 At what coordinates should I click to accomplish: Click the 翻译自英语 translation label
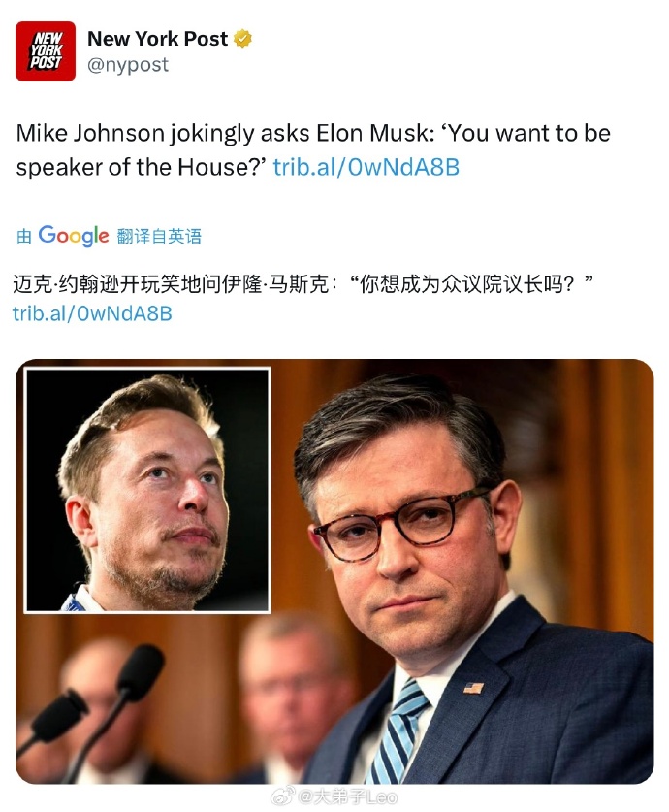pos(159,236)
